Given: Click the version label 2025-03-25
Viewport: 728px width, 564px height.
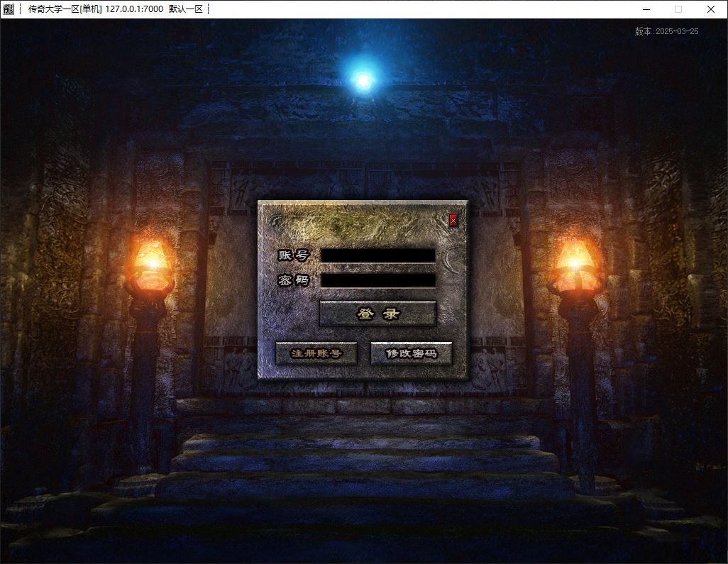Looking at the screenshot, I should click(666, 31).
